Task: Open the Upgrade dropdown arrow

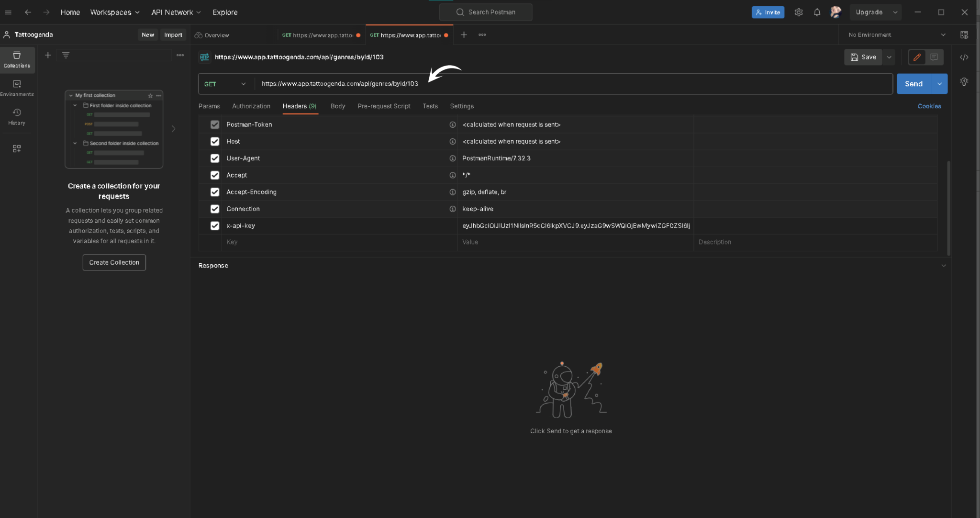Action: (895, 12)
